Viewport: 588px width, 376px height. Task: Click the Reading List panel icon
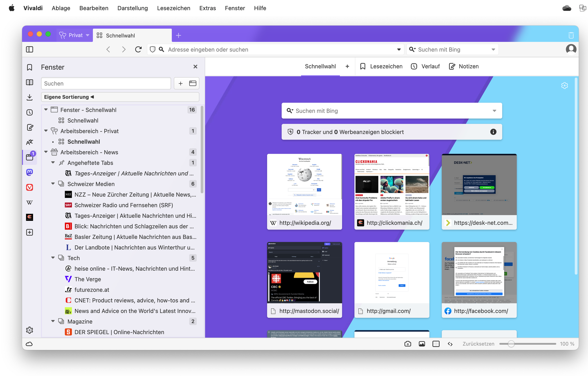click(x=30, y=83)
